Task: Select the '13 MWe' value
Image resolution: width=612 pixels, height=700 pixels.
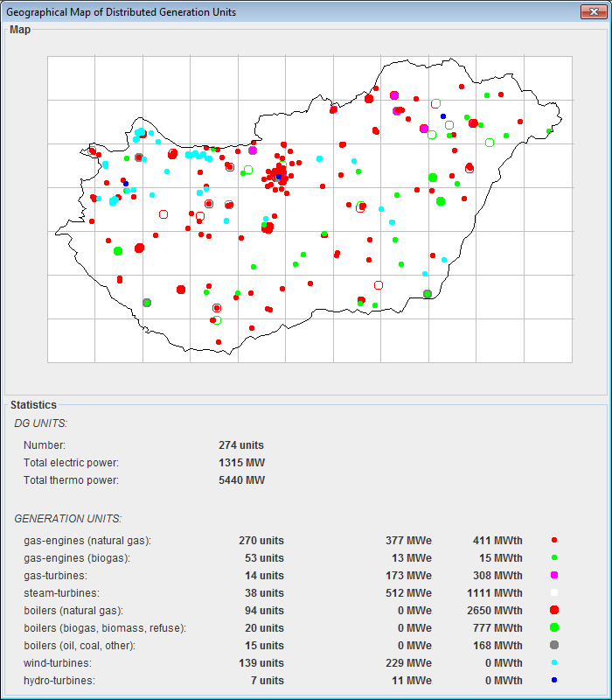Action: coord(412,558)
